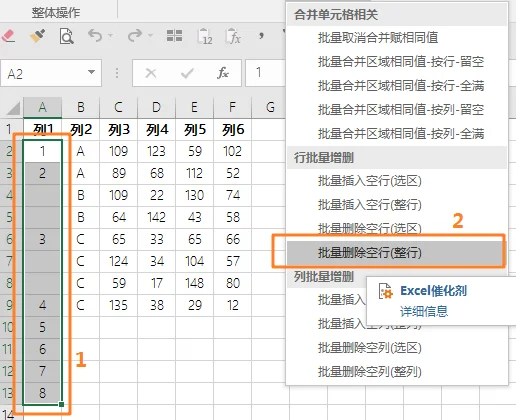Image resolution: width=516 pixels, height=420 pixels.
Task: Open the Name Box dropdown arrow
Action: [91, 72]
